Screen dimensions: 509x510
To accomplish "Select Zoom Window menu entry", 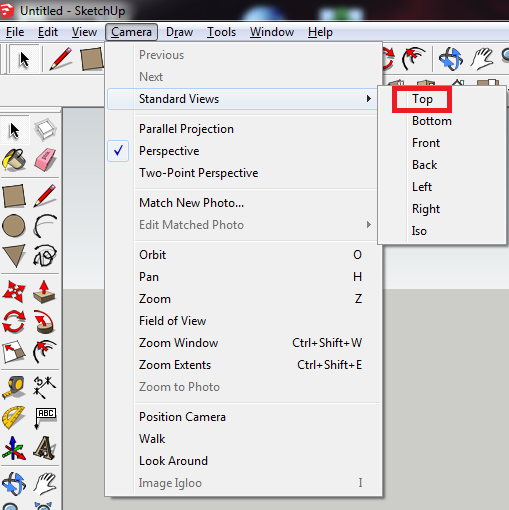I will point(242,343).
